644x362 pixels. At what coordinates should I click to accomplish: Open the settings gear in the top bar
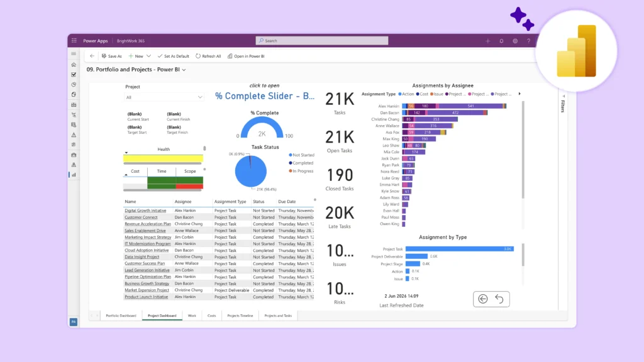(x=515, y=41)
